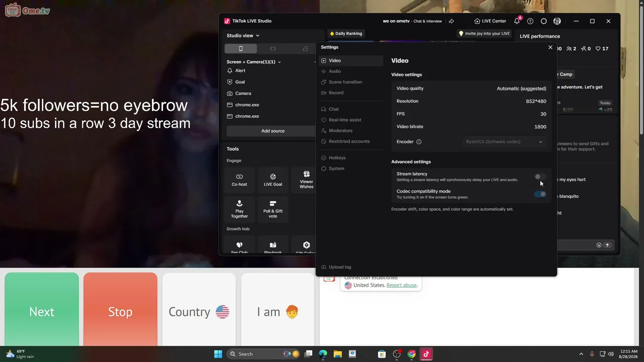
Task: Show hidden system tray icons
Action: tap(581, 354)
